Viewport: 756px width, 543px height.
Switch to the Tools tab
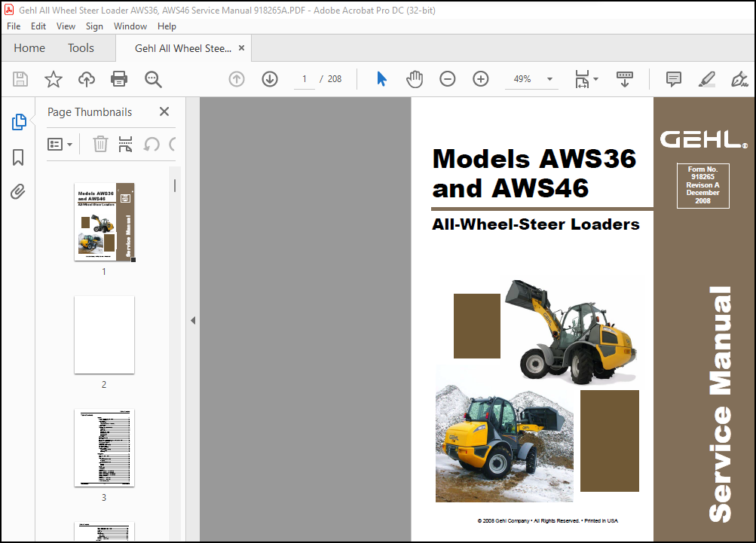(x=81, y=48)
